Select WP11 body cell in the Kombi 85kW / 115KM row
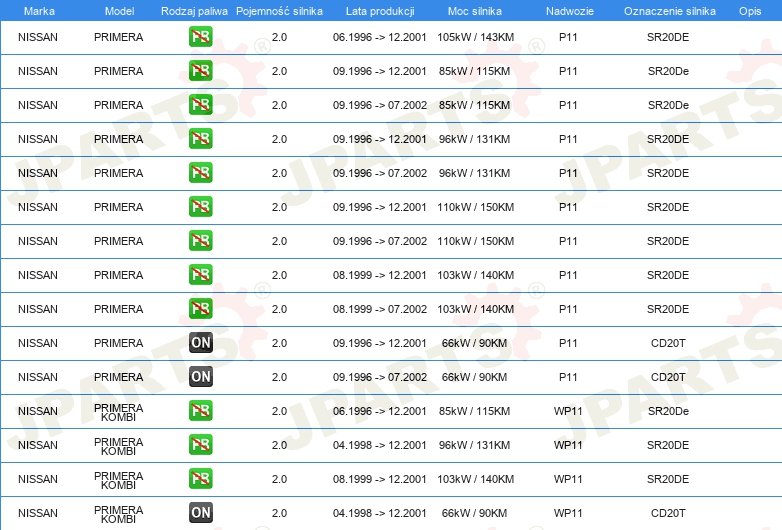 click(568, 411)
